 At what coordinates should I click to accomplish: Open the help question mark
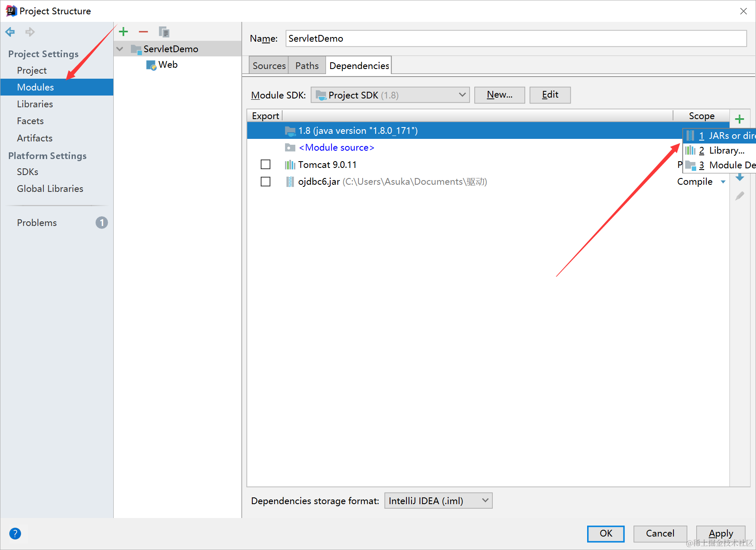pos(15,534)
